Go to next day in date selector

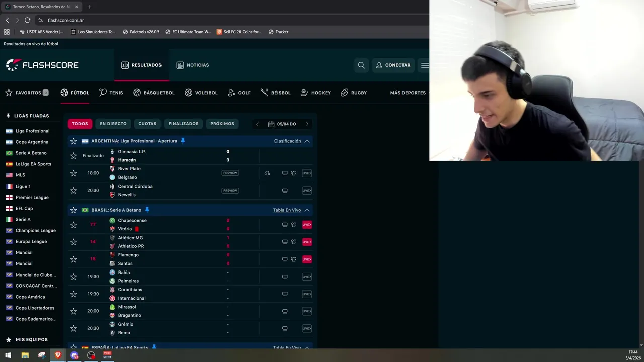click(307, 124)
